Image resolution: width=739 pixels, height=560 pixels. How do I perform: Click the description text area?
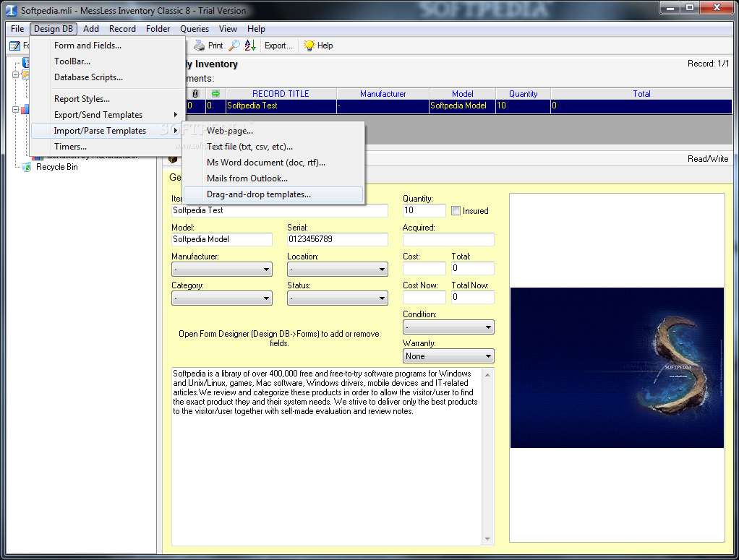pos(327,457)
